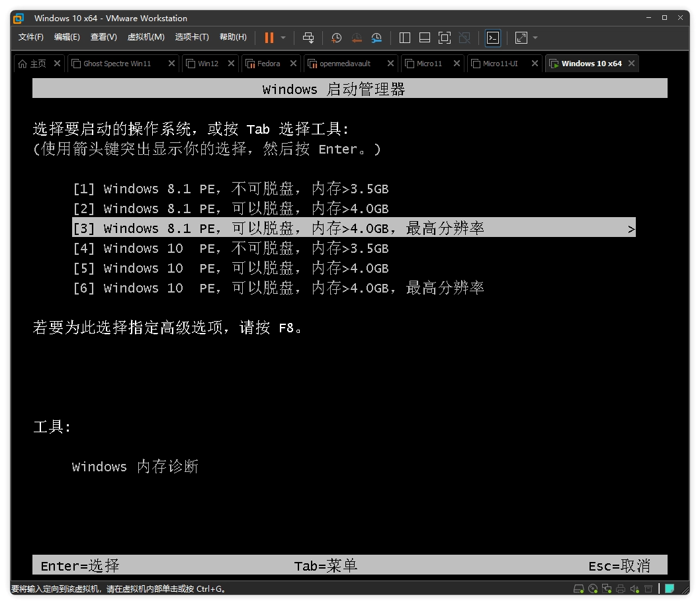Expand the stretch guest dropdown arrow
This screenshot has width=700, height=605.
coord(535,38)
